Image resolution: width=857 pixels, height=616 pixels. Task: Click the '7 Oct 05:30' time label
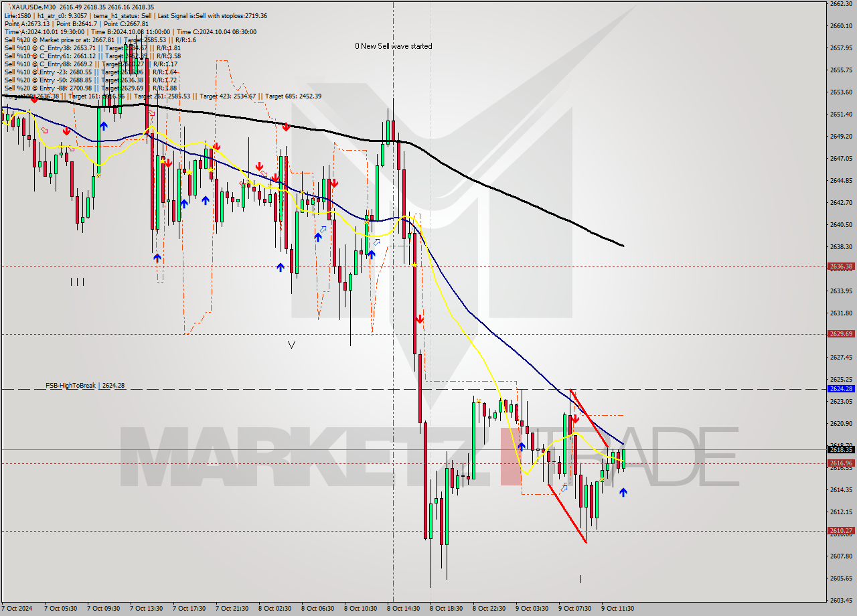[60, 609]
